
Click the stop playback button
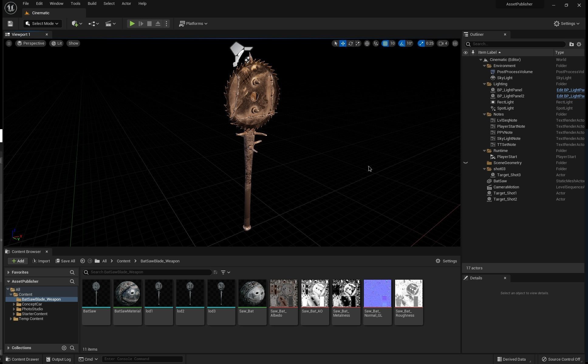coord(149,24)
